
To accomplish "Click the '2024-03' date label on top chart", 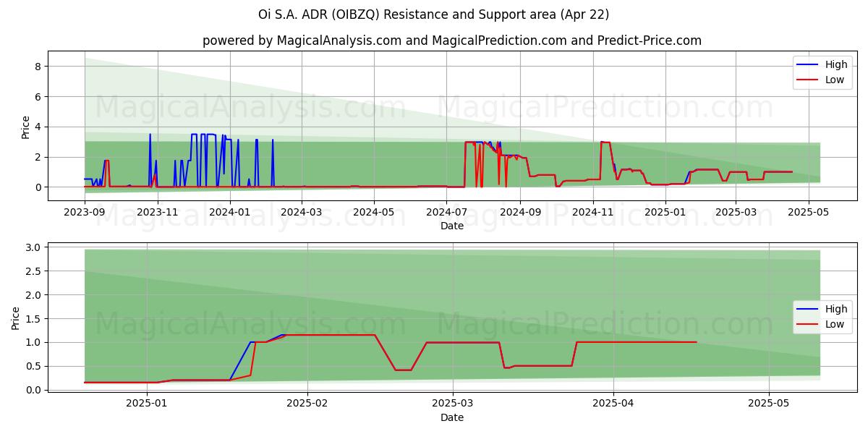I will pyautogui.click(x=301, y=213).
